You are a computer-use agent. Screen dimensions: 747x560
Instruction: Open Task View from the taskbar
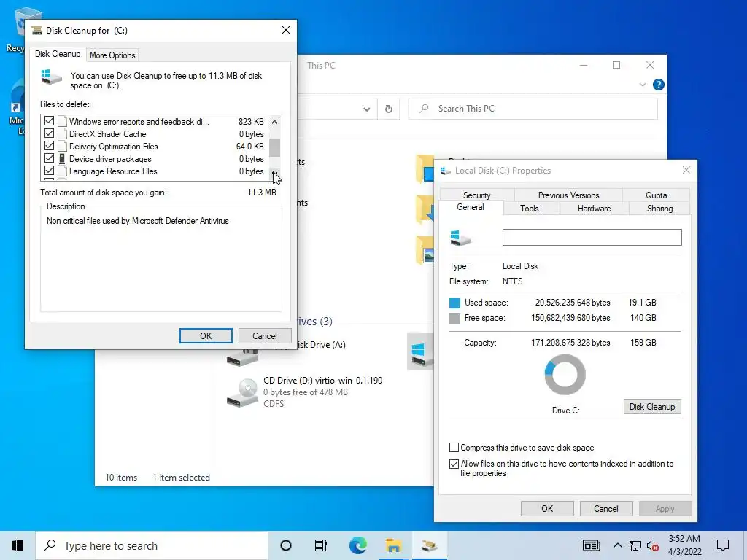tap(321, 545)
